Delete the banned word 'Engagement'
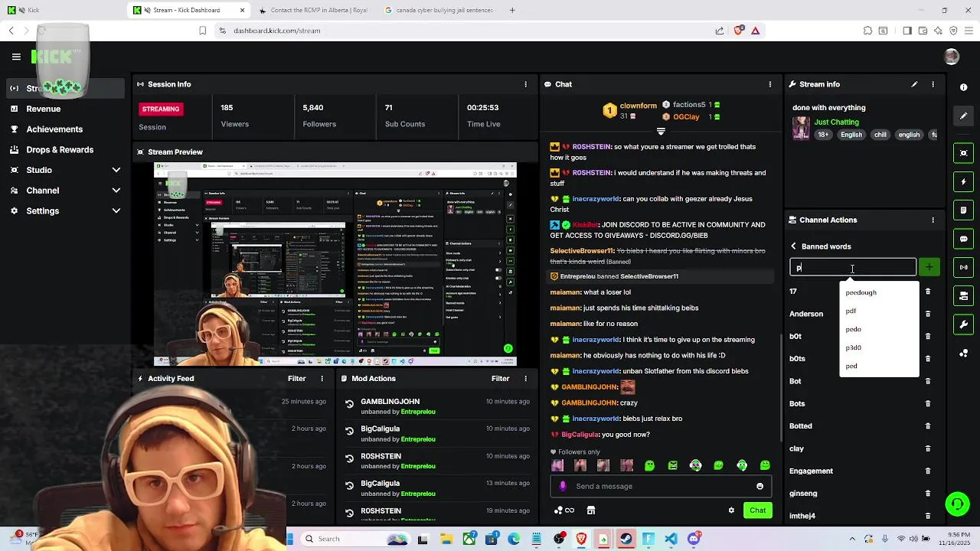Image resolution: width=980 pixels, height=551 pixels. (928, 471)
